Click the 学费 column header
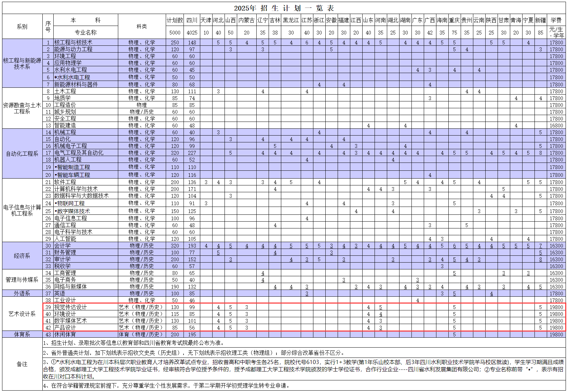The image size is (569, 392). (556, 20)
